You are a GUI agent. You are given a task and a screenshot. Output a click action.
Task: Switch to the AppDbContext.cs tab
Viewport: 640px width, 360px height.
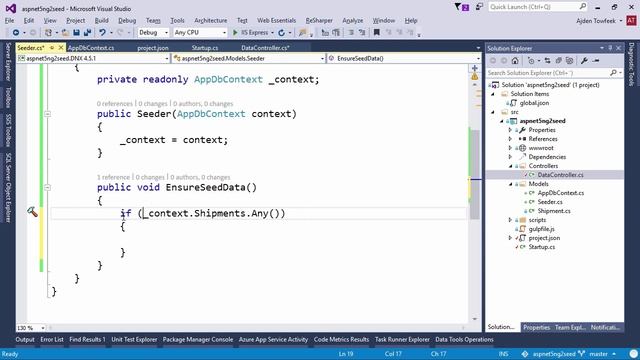click(91, 48)
